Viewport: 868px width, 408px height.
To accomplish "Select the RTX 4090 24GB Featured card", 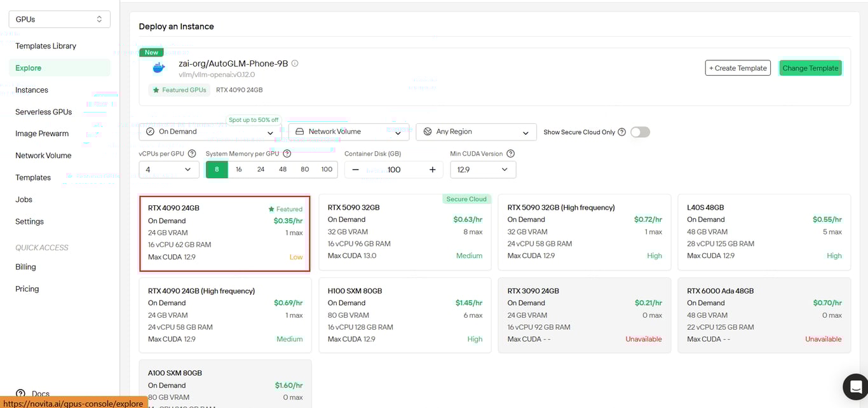I will (x=225, y=233).
